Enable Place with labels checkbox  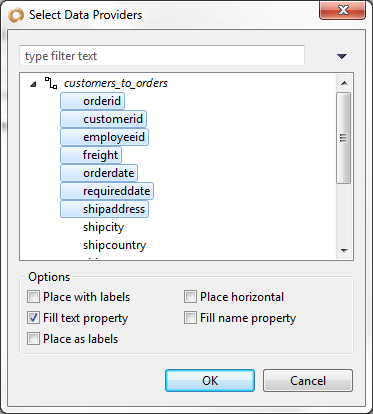(33, 297)
